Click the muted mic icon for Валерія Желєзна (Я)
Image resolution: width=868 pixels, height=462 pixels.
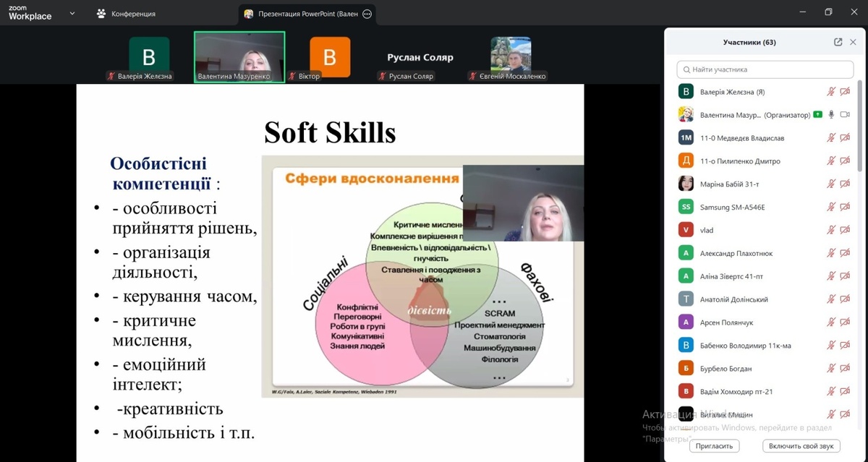pos(831,92)
